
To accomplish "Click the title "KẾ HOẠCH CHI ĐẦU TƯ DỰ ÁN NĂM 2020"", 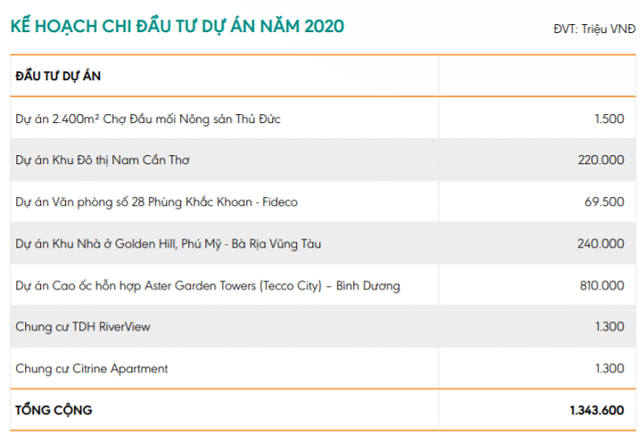I will click(x=179, y=24).
